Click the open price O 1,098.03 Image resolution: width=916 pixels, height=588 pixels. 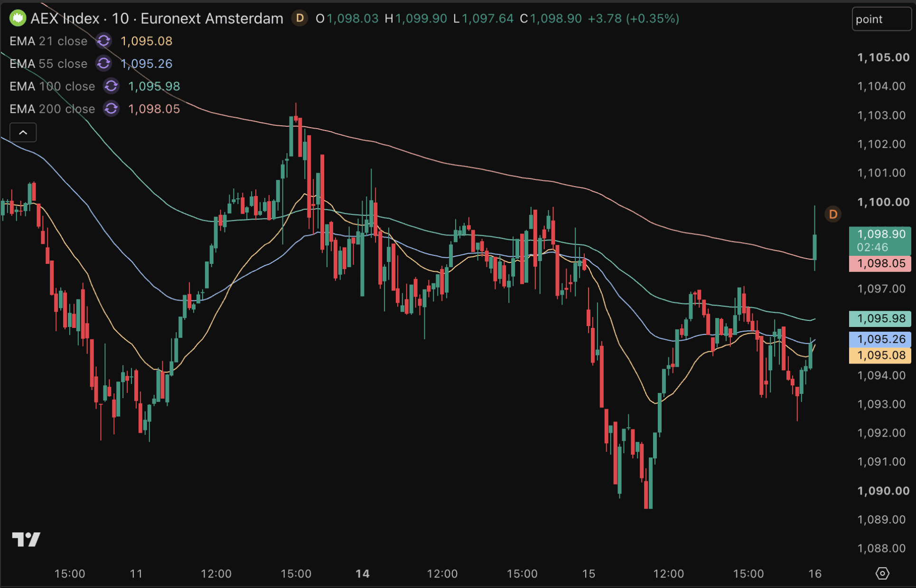[347, 19]
